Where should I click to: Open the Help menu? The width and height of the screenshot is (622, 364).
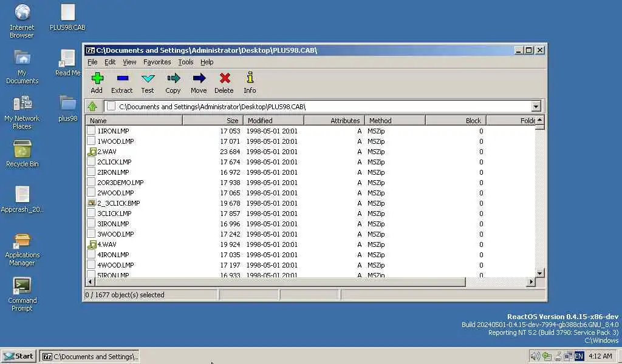pos(207,62)
